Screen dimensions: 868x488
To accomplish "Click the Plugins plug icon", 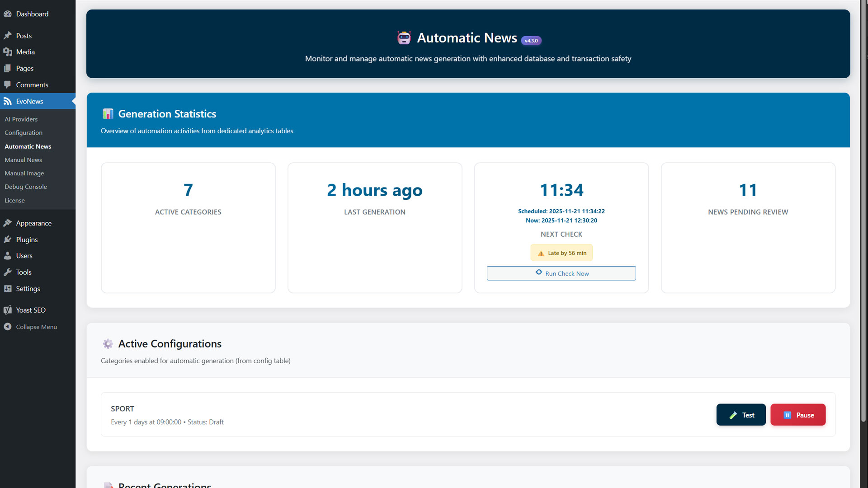I will (x=8, y=239).
